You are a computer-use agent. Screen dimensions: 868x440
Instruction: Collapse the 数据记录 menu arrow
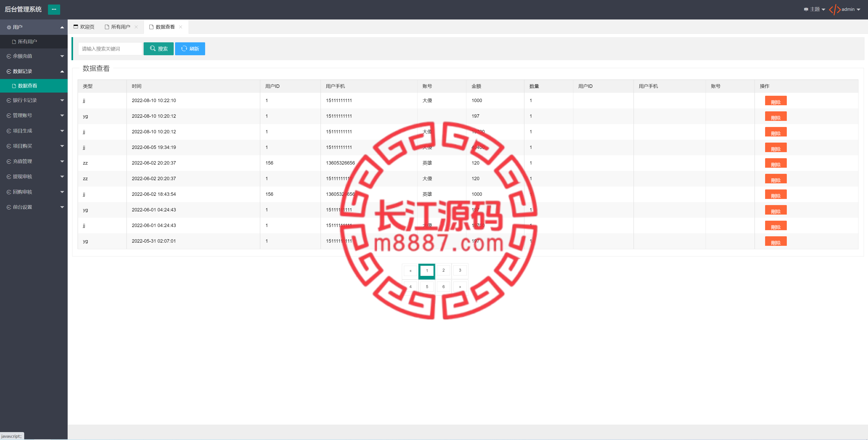click(62, 72)
